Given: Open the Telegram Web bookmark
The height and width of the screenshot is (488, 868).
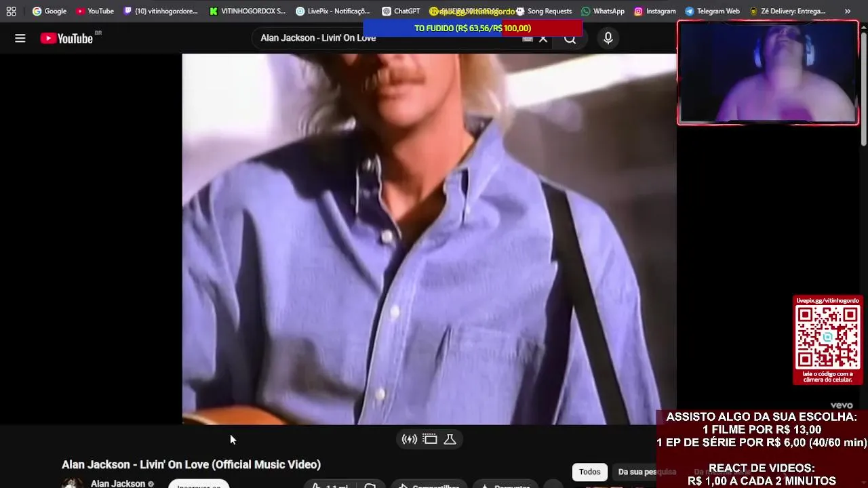Looking at the screenshot, I should [712, 11].
